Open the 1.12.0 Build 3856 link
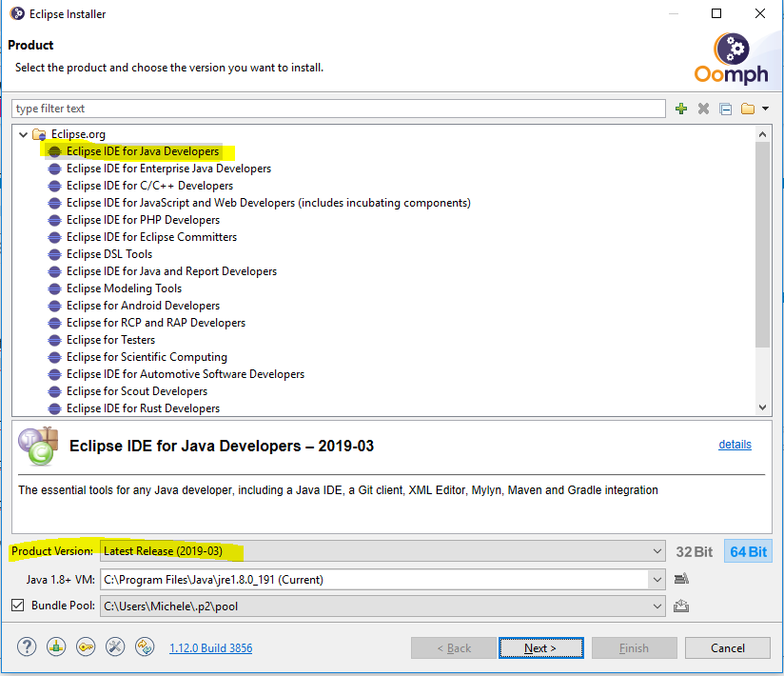784x676 pixels. (x=210, y=648)
